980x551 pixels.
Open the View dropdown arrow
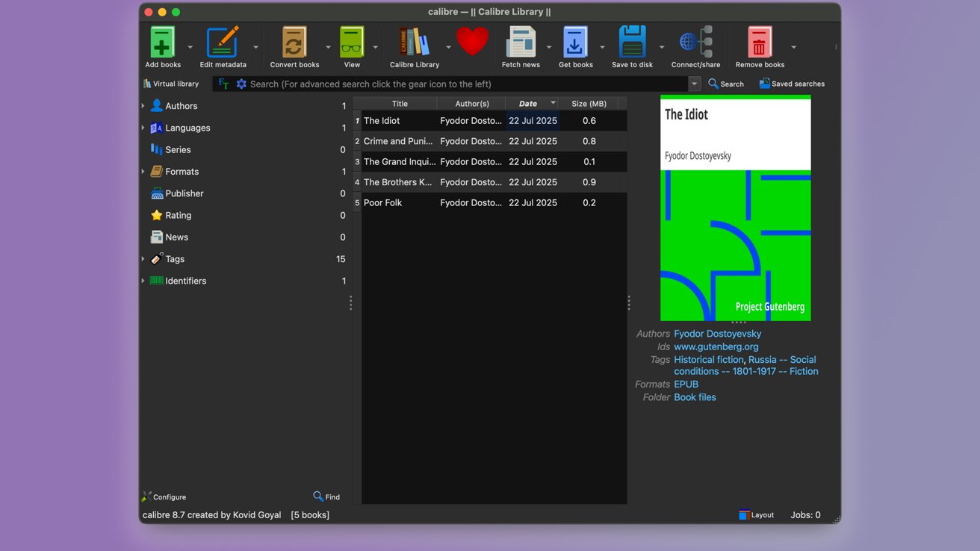pyautogui.click(x=375, y=47)
